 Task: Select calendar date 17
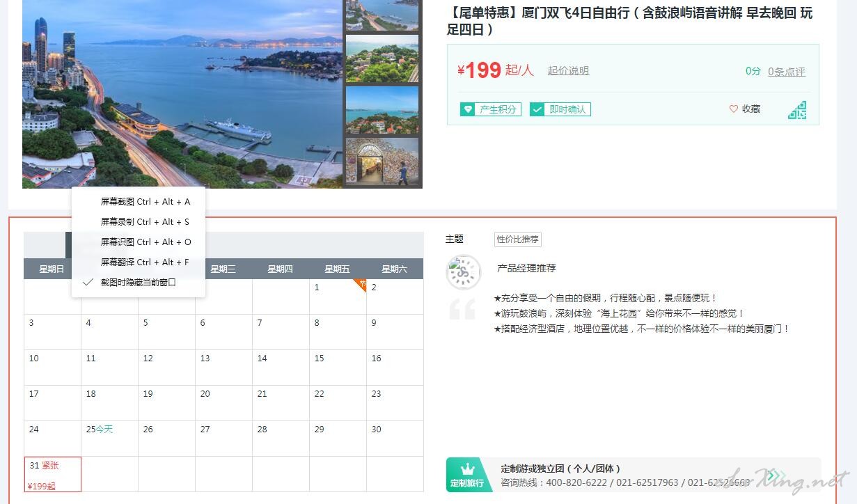[x=53, y=403]
